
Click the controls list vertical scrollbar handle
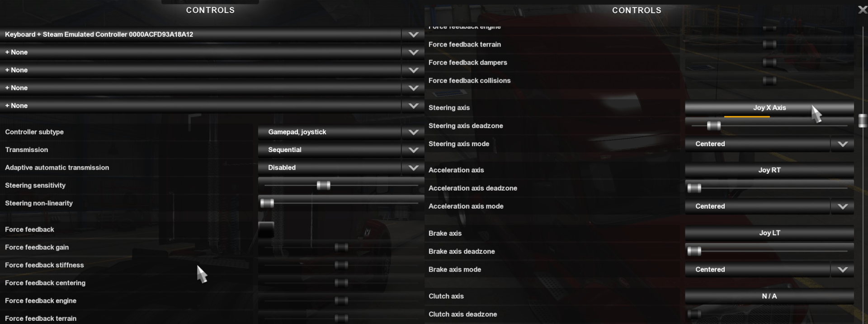863,121
